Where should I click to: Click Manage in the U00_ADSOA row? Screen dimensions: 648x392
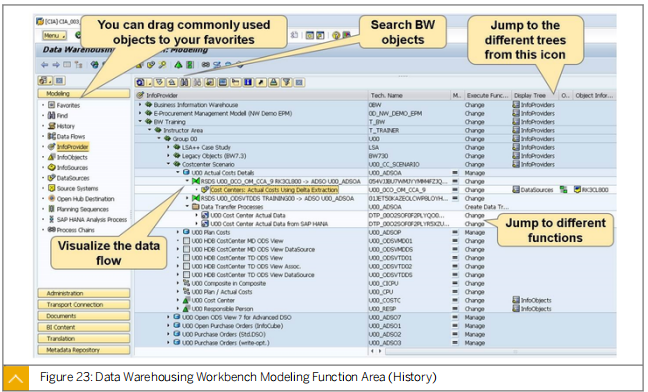[x=474, y=173]
